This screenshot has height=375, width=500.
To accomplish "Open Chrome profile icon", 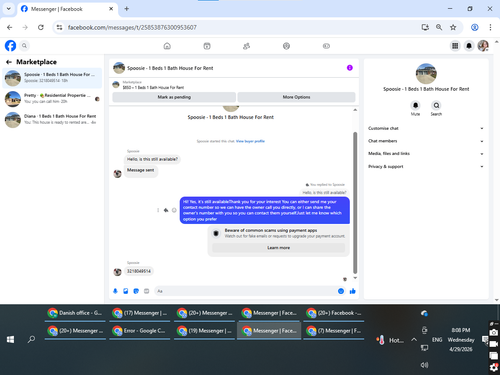I will coord(475,27).
